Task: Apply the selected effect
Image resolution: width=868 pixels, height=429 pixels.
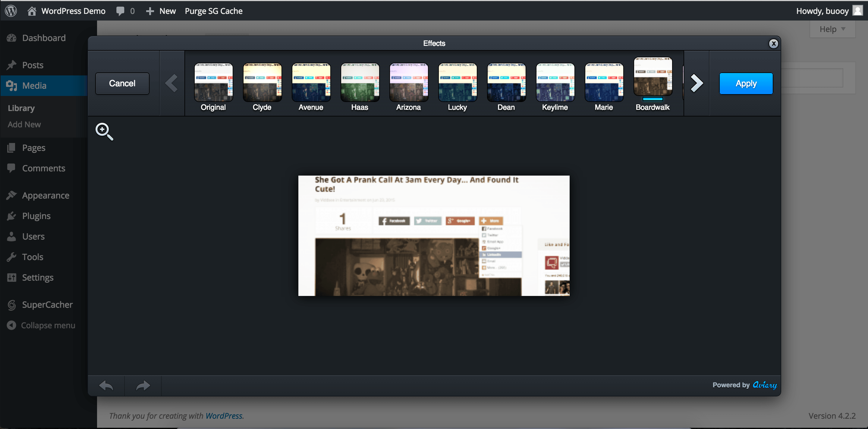Action: pos(746,83)
